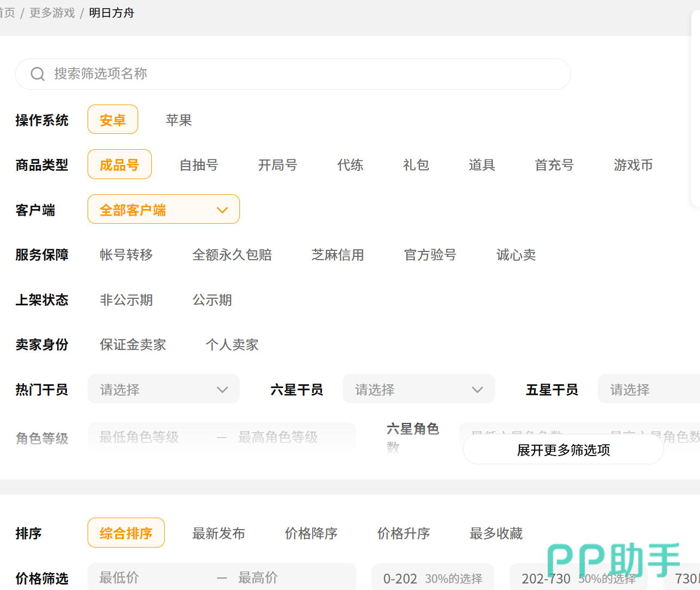Toggle 保证金卖家 seller filter
Image resolution: width=700 pixels, height=590 pixels.
tap(133, 345)
